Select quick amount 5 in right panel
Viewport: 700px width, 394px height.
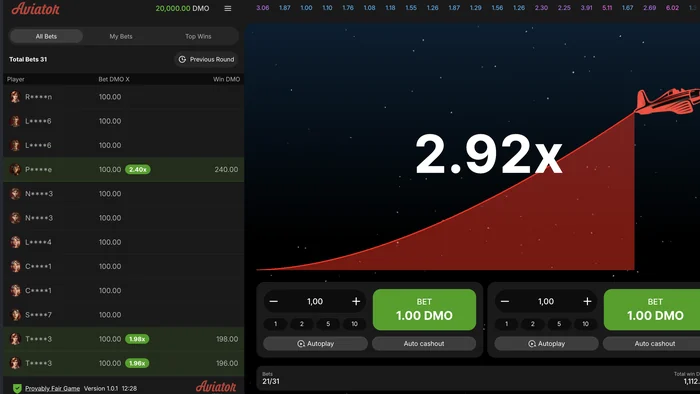tap(559, 324)
